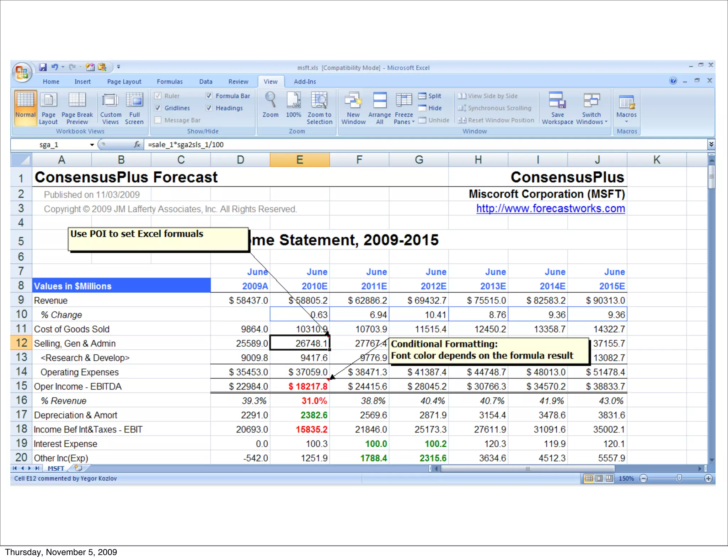Image resolution: width=728 pixels, height=560 pixels.
Task: Click the Save icon in quick access toolbar
Action: 43,67
